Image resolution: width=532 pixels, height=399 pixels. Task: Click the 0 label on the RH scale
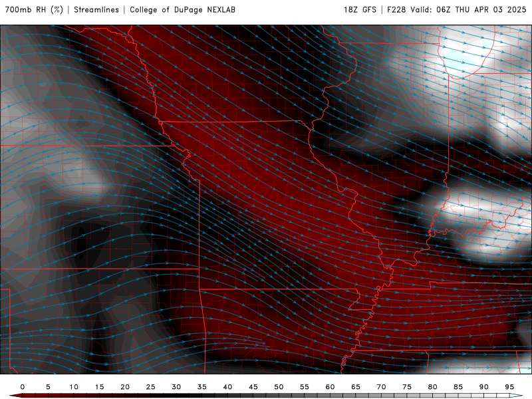tap(23, 387)
